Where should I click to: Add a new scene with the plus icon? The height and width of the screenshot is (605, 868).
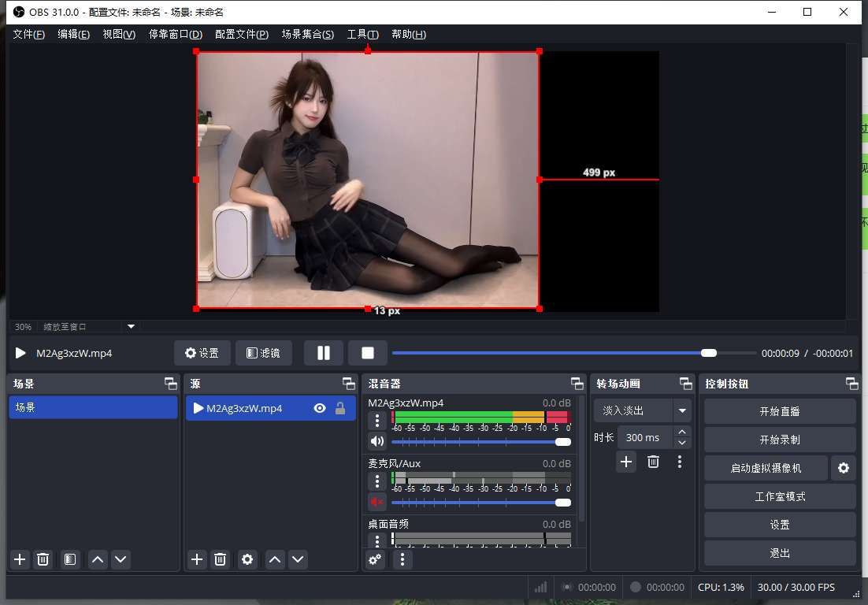coord(19,559)
